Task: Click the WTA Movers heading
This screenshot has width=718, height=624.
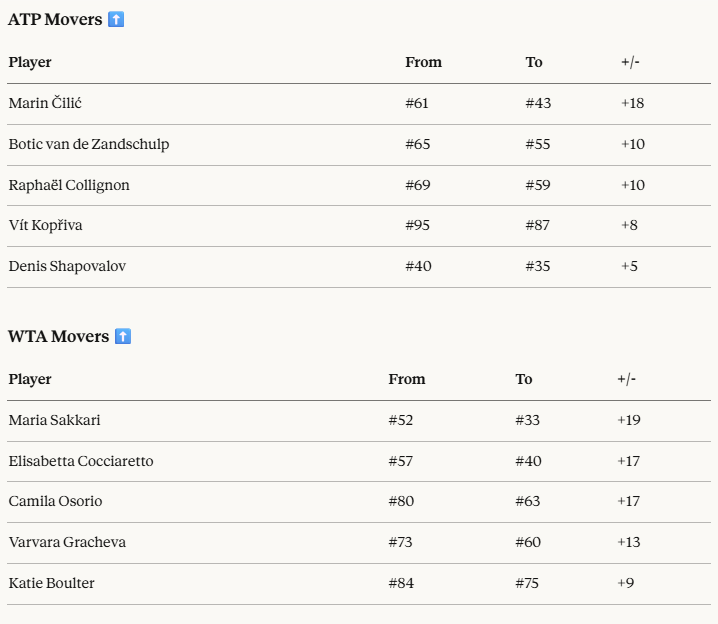Action: coord(58,336)
